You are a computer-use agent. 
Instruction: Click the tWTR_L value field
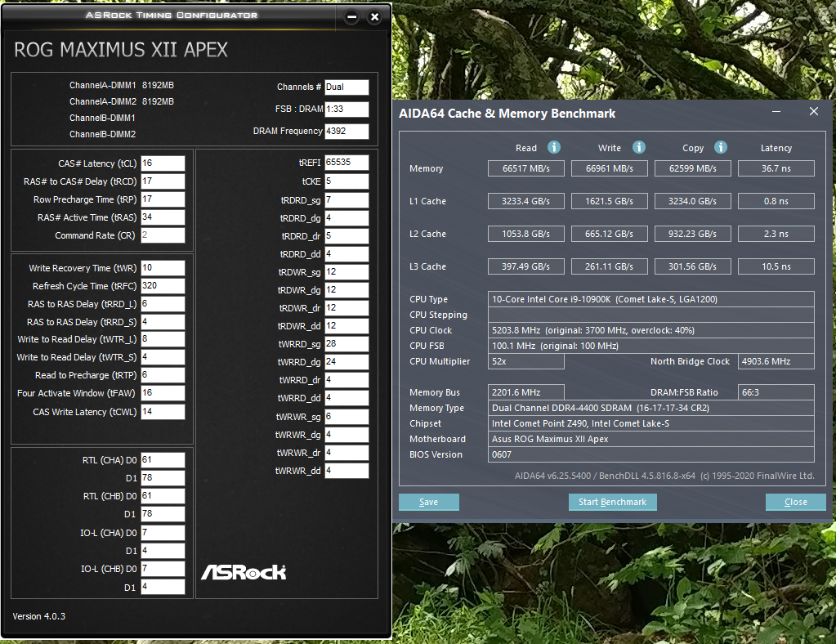pos(163,339)
